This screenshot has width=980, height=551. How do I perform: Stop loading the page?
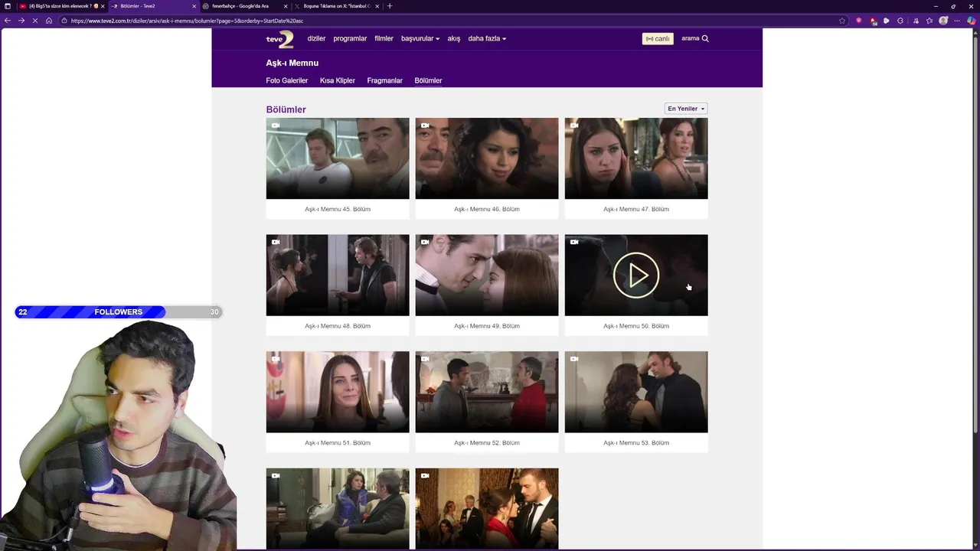(x=35, y=21)
